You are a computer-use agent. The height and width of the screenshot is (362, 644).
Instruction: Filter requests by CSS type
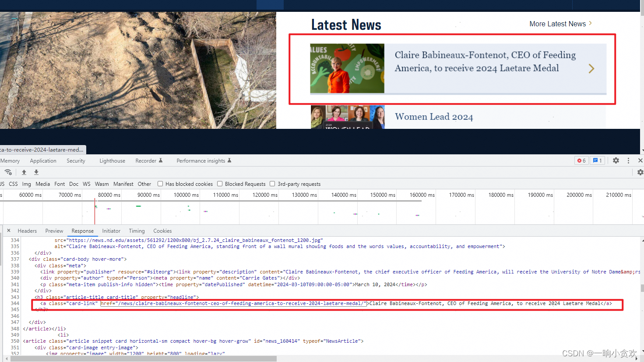tap(13, 184)
